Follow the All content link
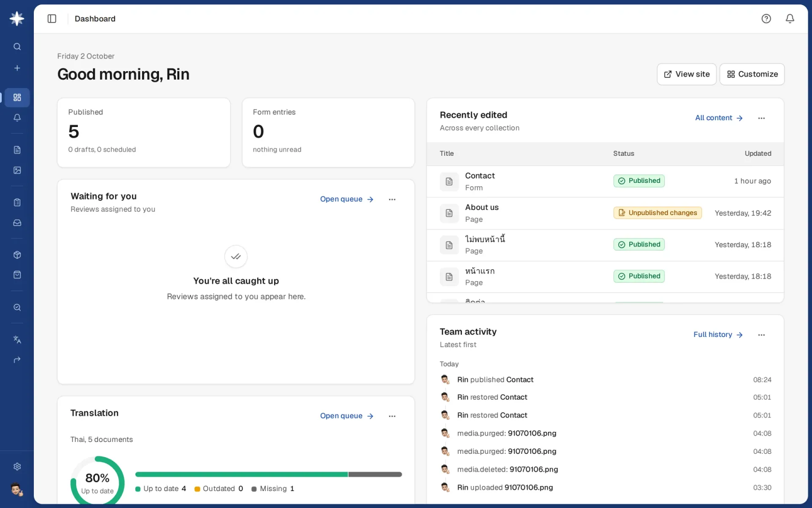This screenshot has width=812, height=508. [719, 118]
